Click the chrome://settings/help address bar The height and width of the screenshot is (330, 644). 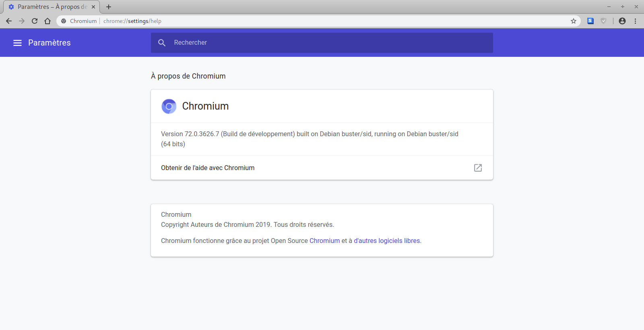coord(318,21)
